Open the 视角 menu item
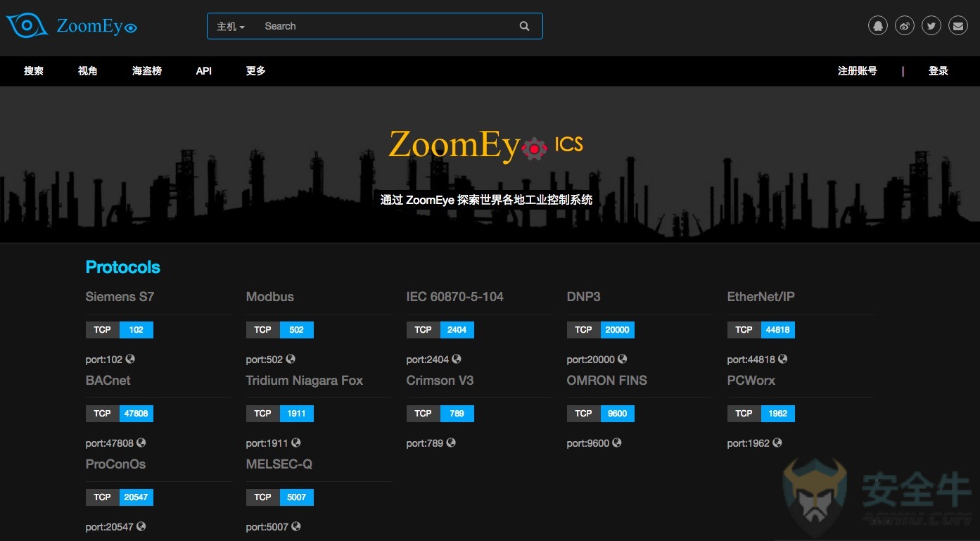The height and width of the screenshot is (541, 980). 88,71
